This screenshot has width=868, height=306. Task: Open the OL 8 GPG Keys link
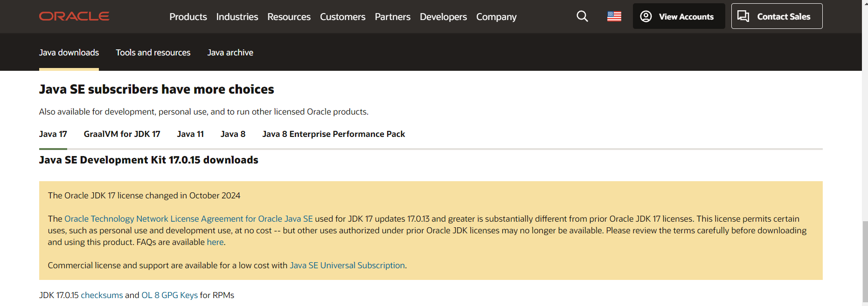coord(169,295)
